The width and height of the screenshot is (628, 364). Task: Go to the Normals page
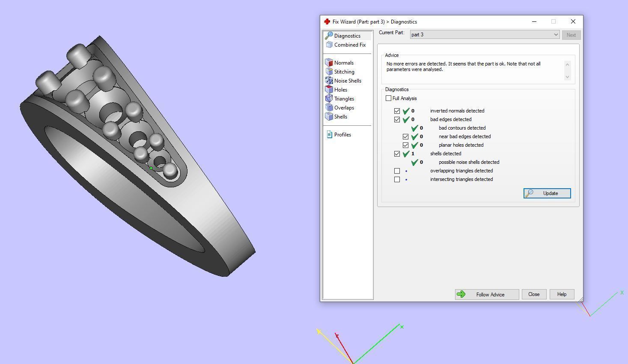click(x=344, y=63)
